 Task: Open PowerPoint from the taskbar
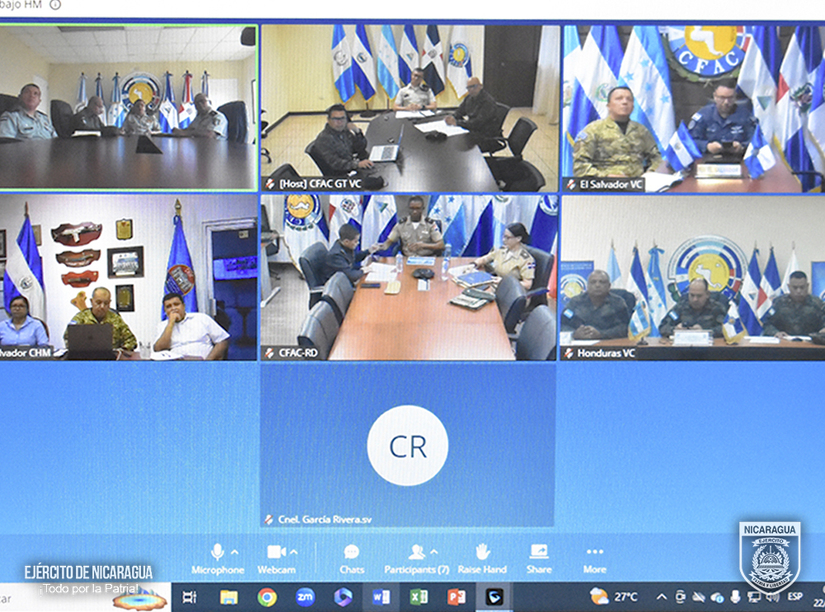(456, 597)
